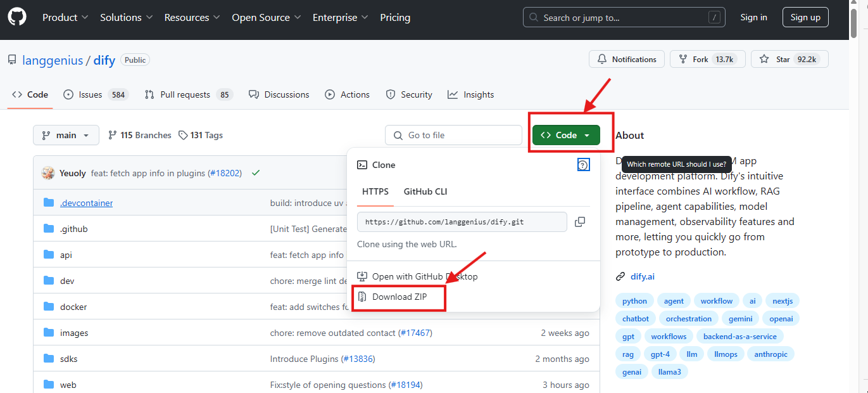Star the repository with Star button
The height and width of the screenshot is (393, 868).
[789, 59]
